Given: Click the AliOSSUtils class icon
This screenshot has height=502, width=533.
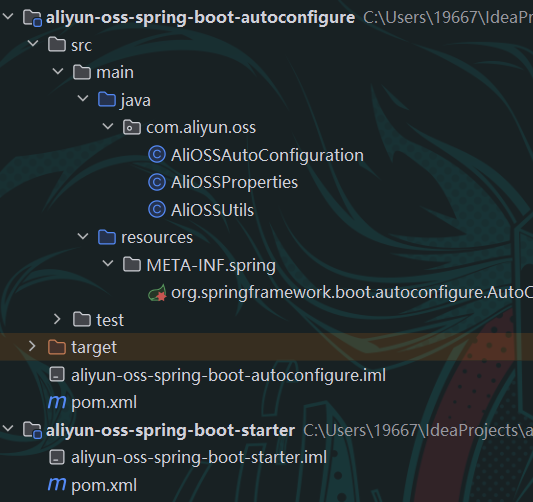Looking at the screenshot, I should 157,210.
